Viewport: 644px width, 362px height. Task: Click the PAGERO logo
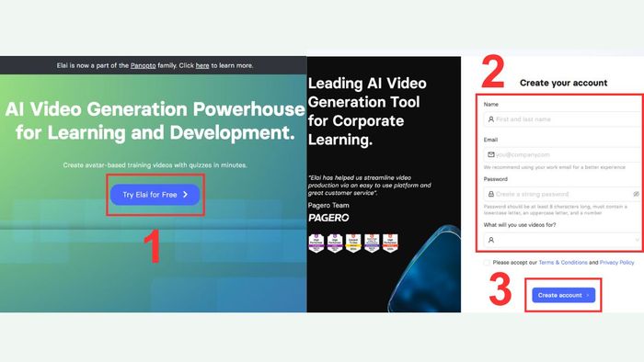tap(328, 218)
